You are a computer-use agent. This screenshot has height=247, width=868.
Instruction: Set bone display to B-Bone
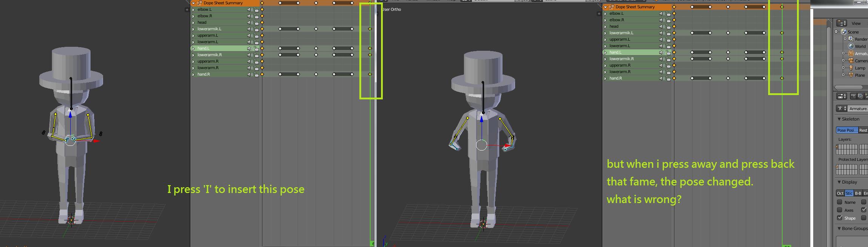pos(858,193)
